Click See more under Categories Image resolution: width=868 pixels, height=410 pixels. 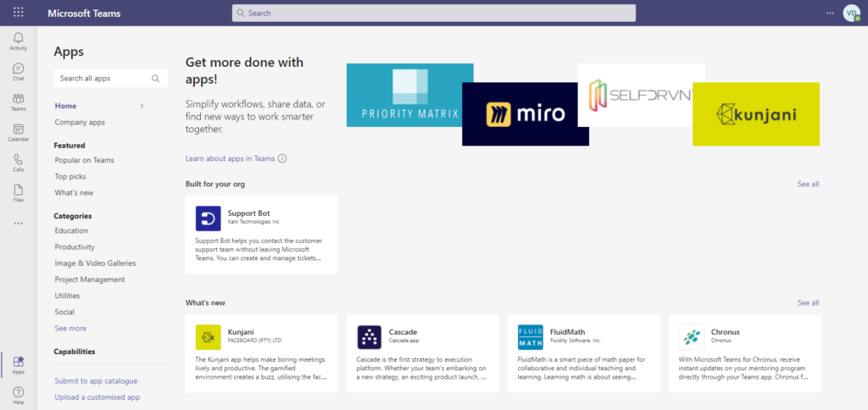[x=70, y=328]
